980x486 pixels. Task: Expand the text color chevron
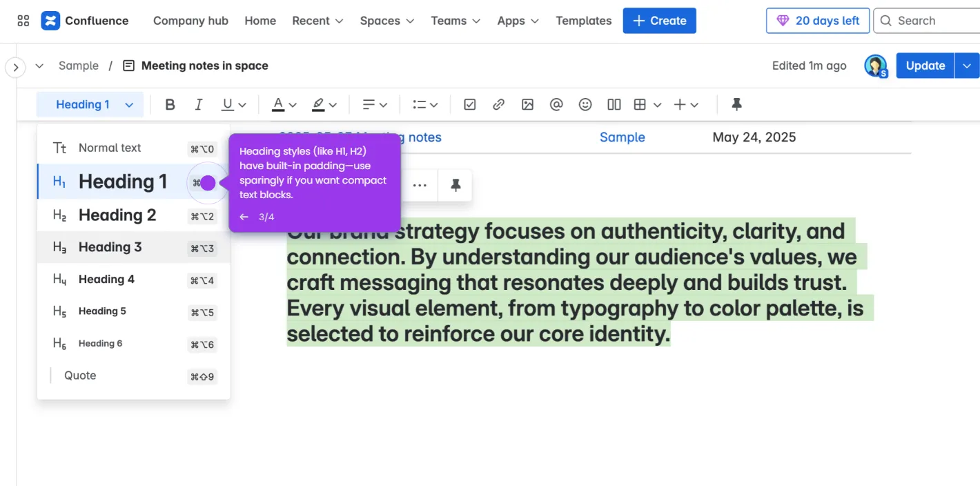click(x=293, y=105)
